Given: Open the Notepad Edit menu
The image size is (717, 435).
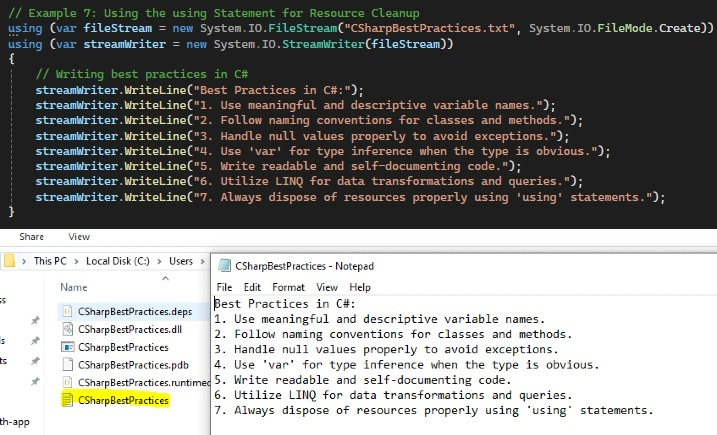Looking at the screenshot, I should [x=252, y=287].
